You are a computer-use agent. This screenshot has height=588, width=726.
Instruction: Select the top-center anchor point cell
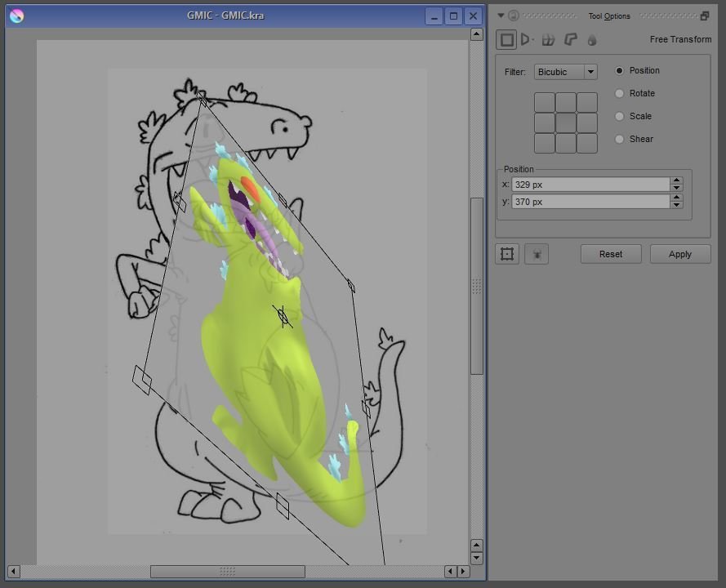(566, 102)
